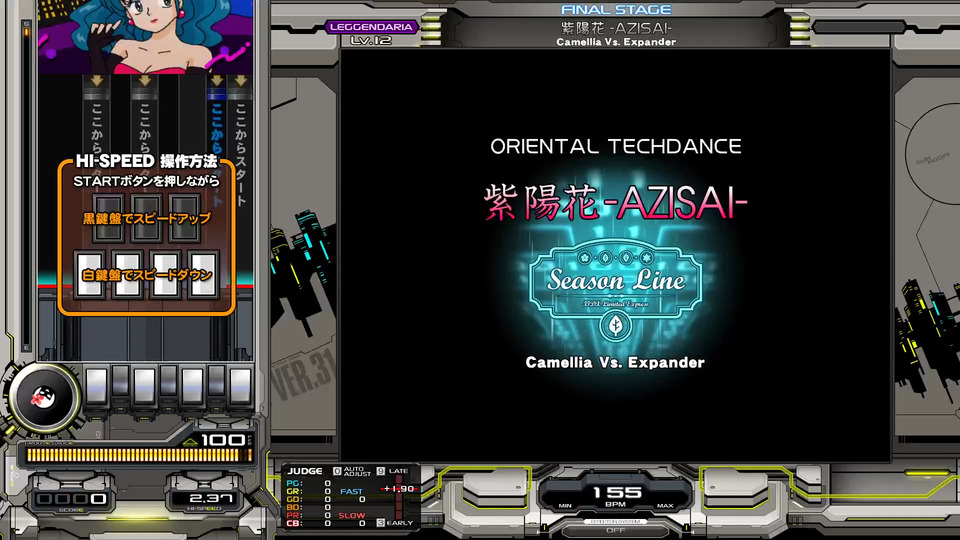Click the GD judgement row
This screenshot has width=960, height=540.
point(309,500)
